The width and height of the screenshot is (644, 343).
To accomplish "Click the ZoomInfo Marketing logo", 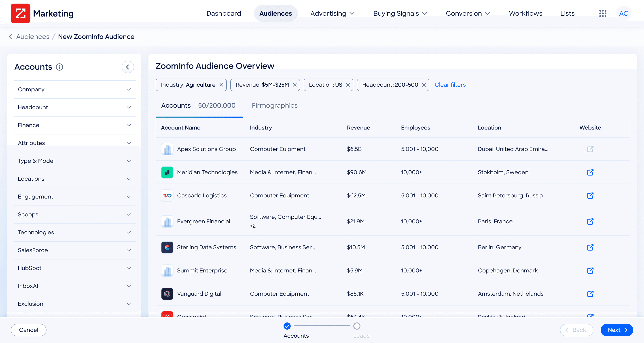I will pos(20,13).
